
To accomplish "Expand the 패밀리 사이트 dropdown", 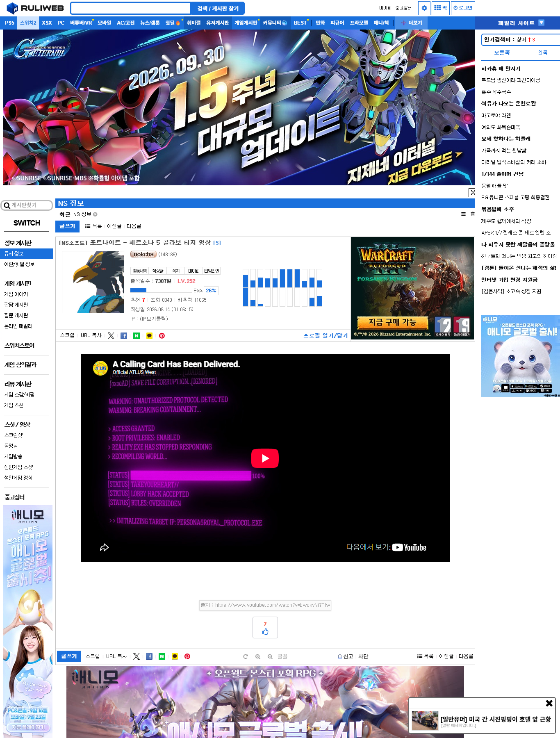I will pyautogui.click(x=521, y=23).
